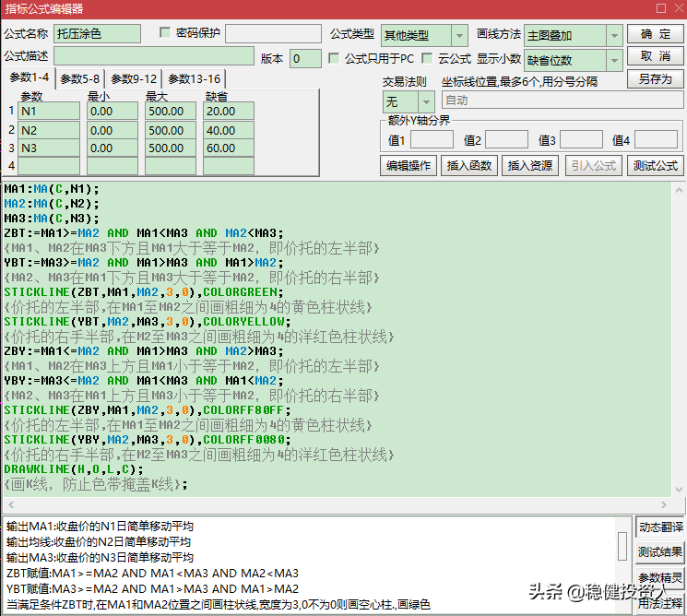Maximize the formula editor window
The width and height of the screenshot is (687, 616).
(x=661, y=8)
